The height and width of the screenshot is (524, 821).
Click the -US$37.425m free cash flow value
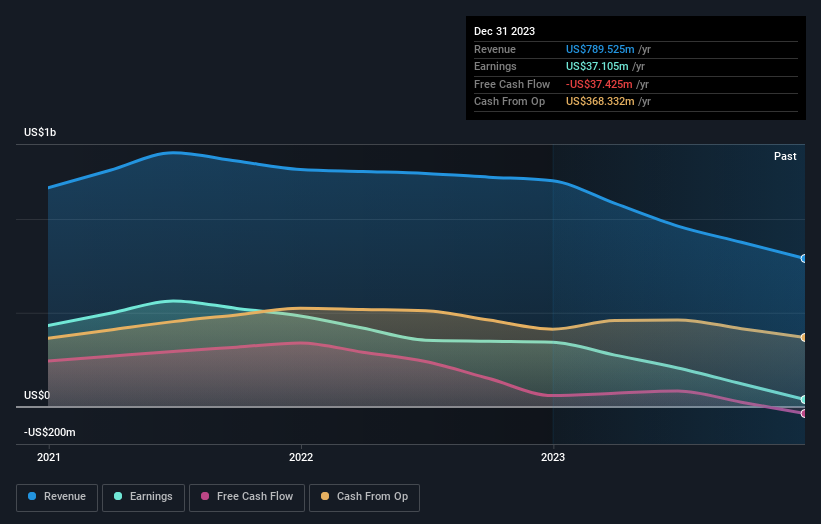pyautogui.click(x=599, y=84)
